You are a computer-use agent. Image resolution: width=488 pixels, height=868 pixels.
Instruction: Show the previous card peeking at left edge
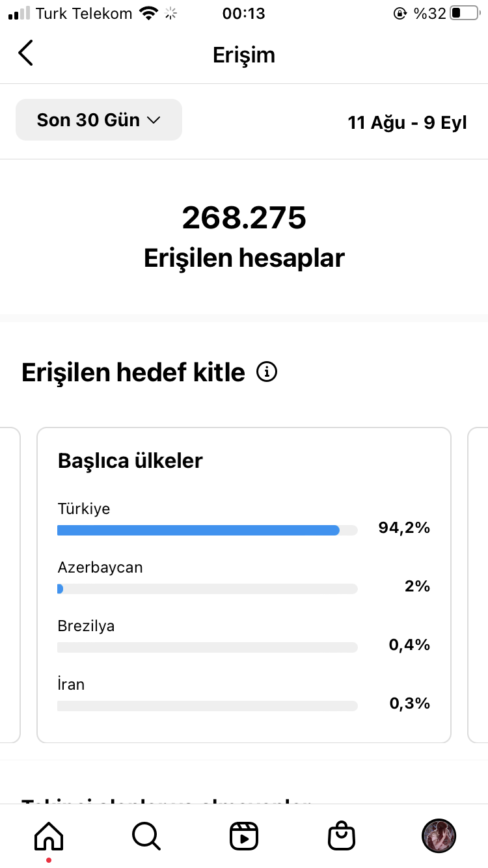click(10, 585)
